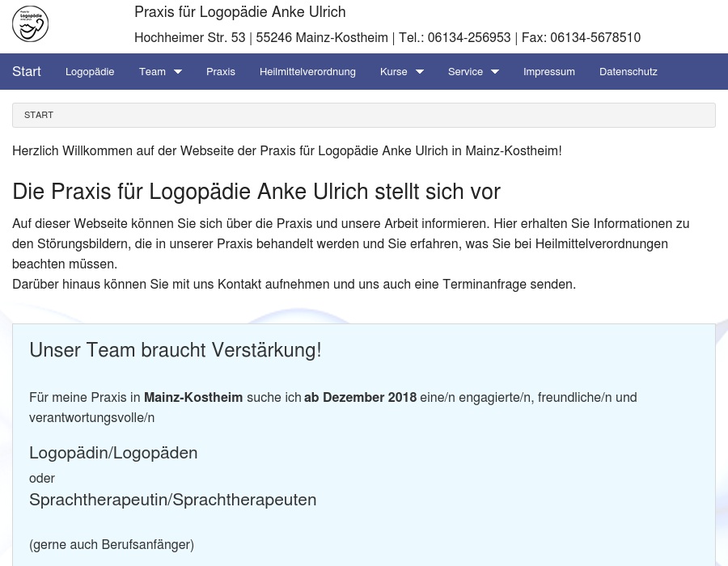
Task: Open the Heilmittelverordnung section
Action: 307,71
